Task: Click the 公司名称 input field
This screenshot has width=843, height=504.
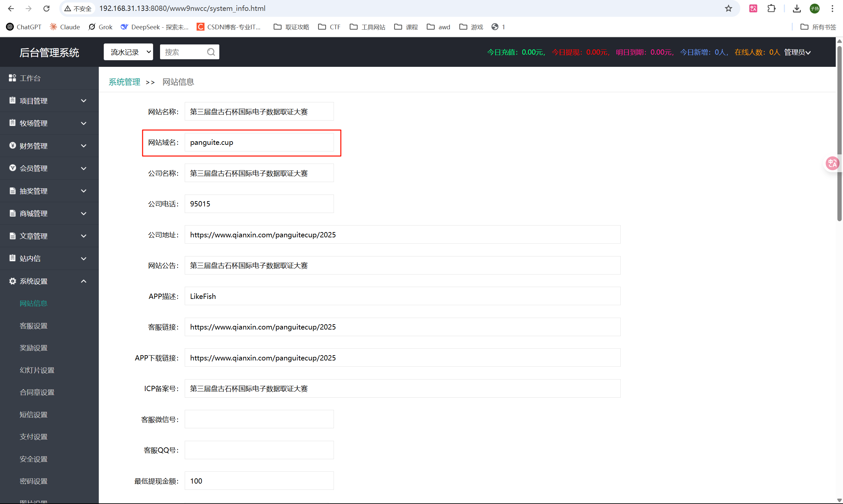Action: point(259,173)
